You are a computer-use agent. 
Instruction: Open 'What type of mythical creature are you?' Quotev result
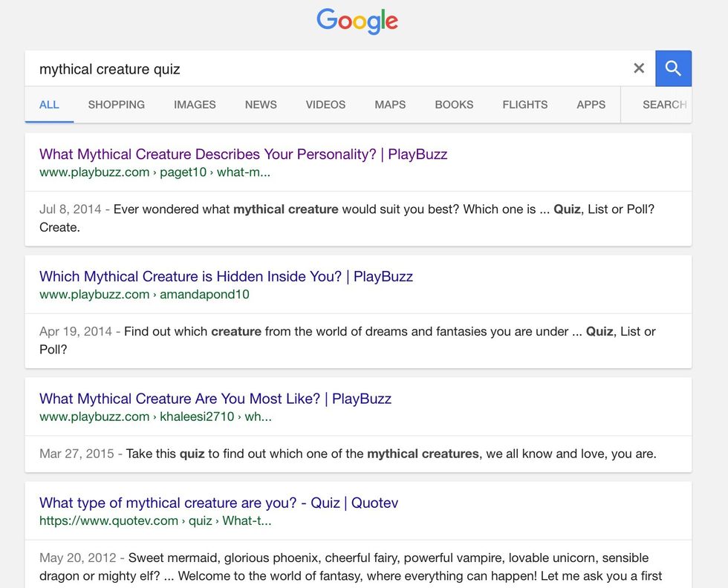[218, 503]
